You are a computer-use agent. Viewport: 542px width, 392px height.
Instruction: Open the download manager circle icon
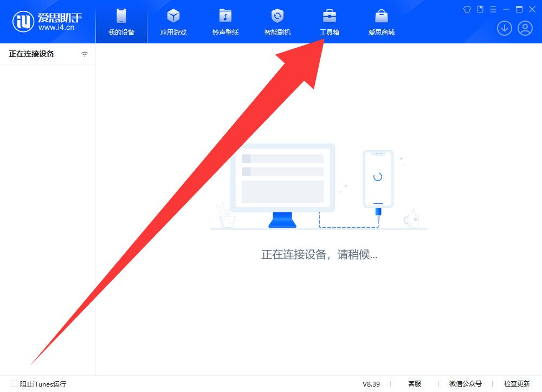click(505, 28)
